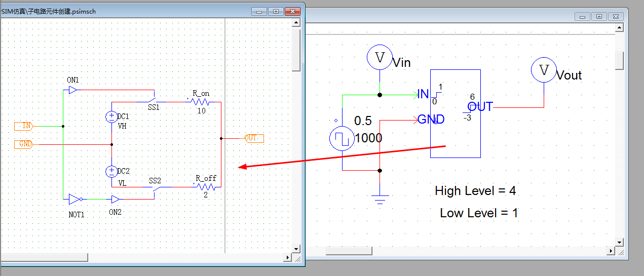Click the main window vertical scrollbar thumb
Viewport: 644px width, 276px height.
(x=619, y=60)
